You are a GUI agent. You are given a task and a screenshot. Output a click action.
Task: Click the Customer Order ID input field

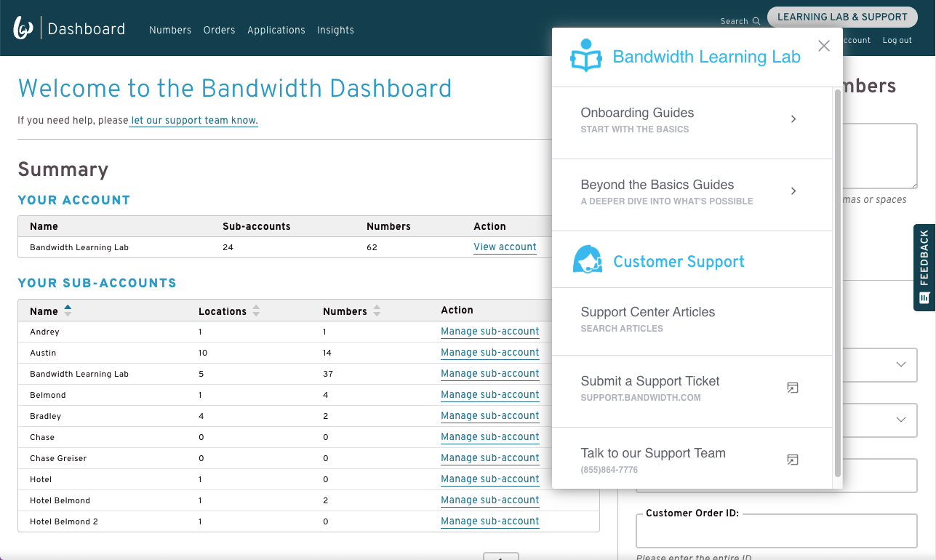click(777, 531)
